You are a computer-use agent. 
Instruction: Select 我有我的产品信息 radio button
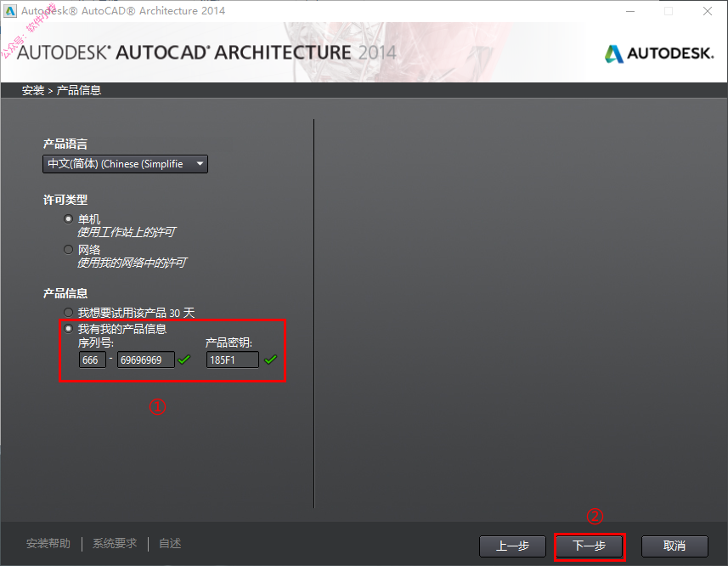[68, 329]
